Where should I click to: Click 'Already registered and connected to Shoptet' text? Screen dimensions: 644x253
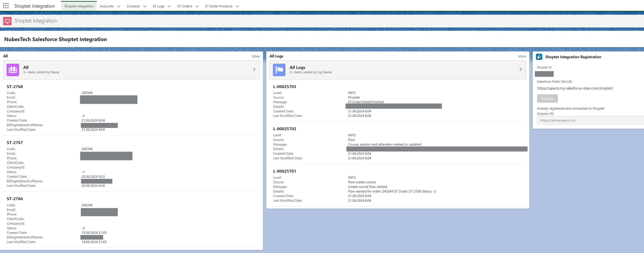point(570,108)
